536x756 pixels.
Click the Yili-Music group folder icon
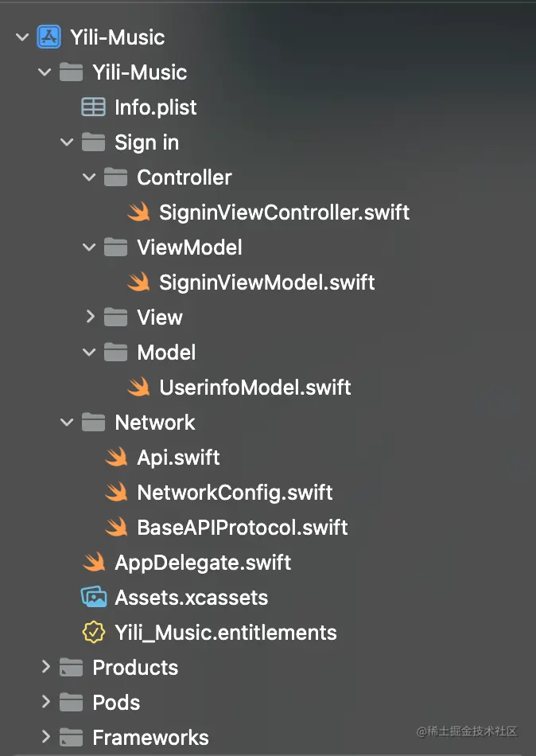click(x=71, y=72)
